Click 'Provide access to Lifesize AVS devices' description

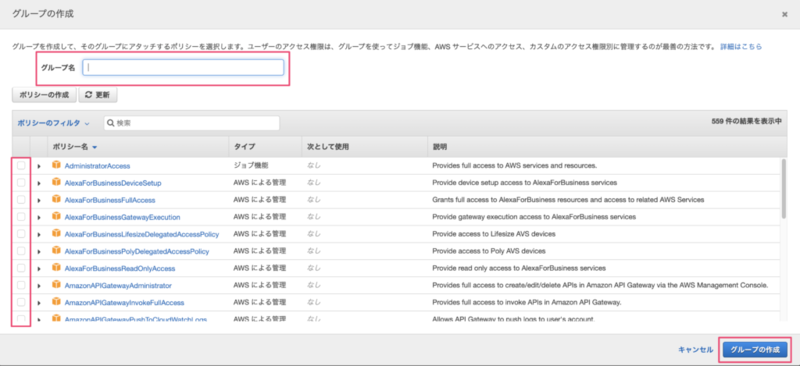click(494, 234)
